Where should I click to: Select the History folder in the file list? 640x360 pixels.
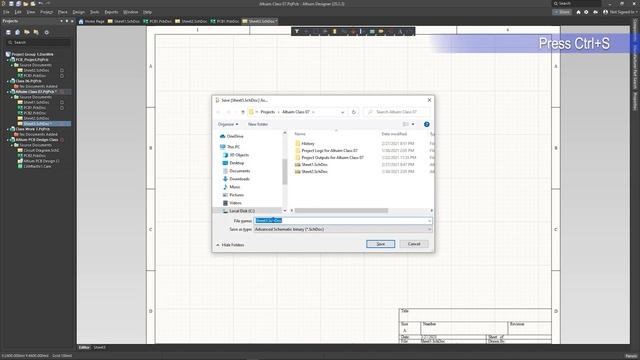(304, 143)
